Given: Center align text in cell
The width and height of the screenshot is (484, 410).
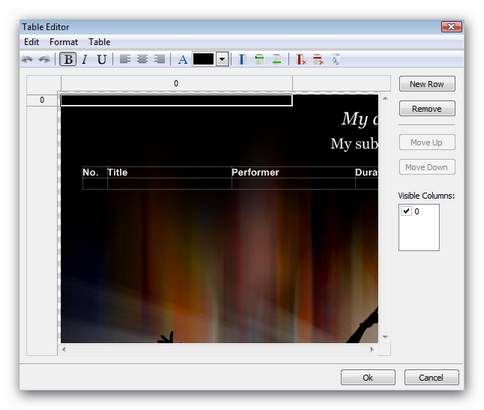Looking at the screenshot, I should pos(142,60).
